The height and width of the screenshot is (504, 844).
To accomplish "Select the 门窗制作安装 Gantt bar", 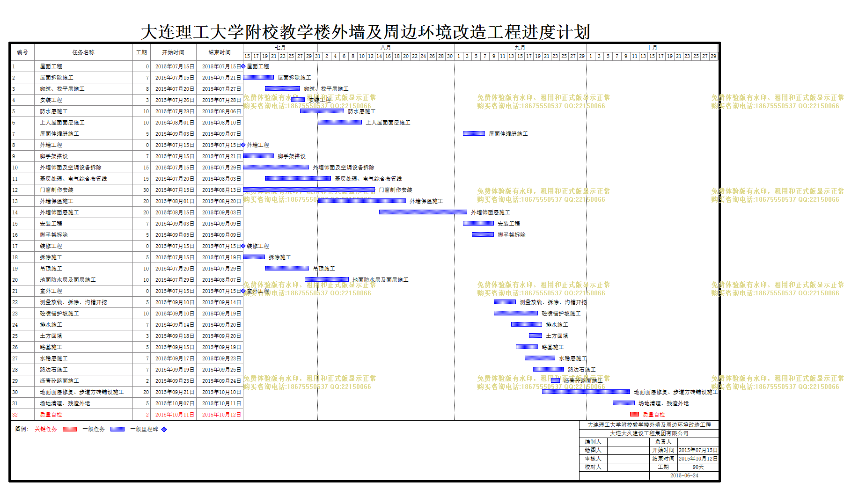I will click(309, 190).
